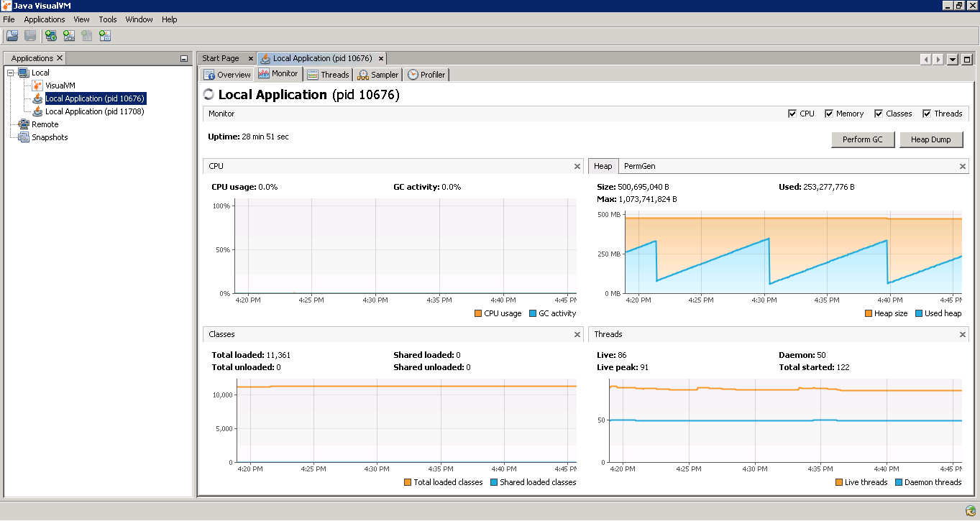Open the document list dropdown arrow
Image resolution: width=980 pixels, height=521 pixels.
[x=953, y=60]
